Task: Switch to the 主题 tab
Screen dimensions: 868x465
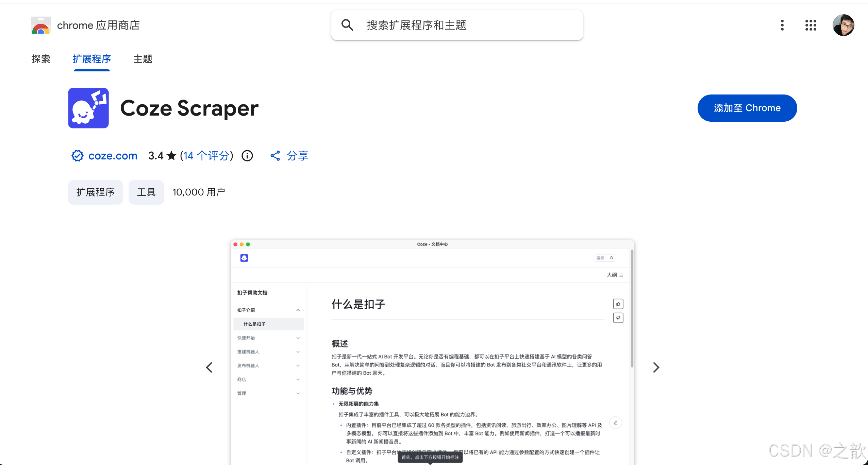Action: [142, 59]
